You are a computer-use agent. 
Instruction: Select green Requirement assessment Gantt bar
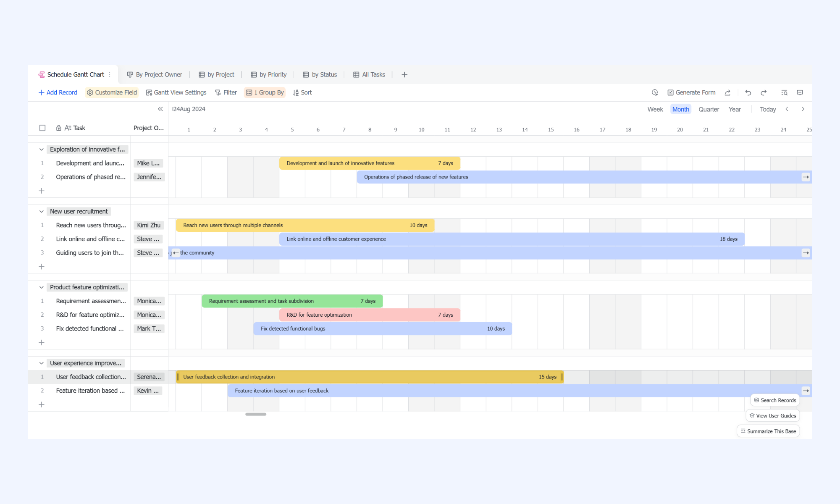click(x=292, y=301)
